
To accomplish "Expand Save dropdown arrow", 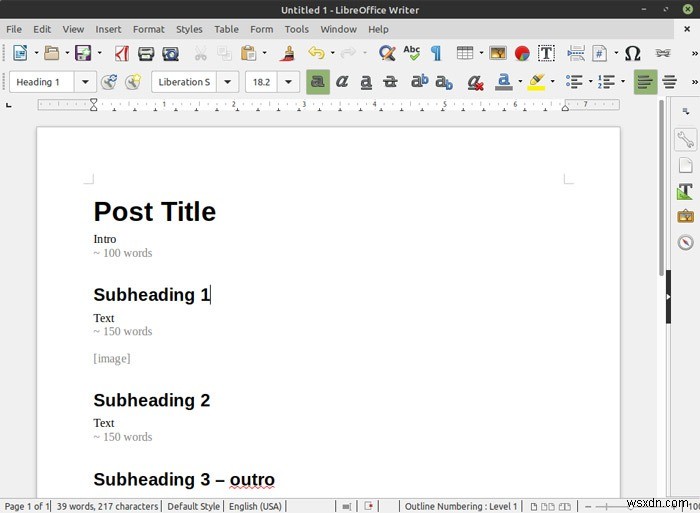I will [99, 53].
